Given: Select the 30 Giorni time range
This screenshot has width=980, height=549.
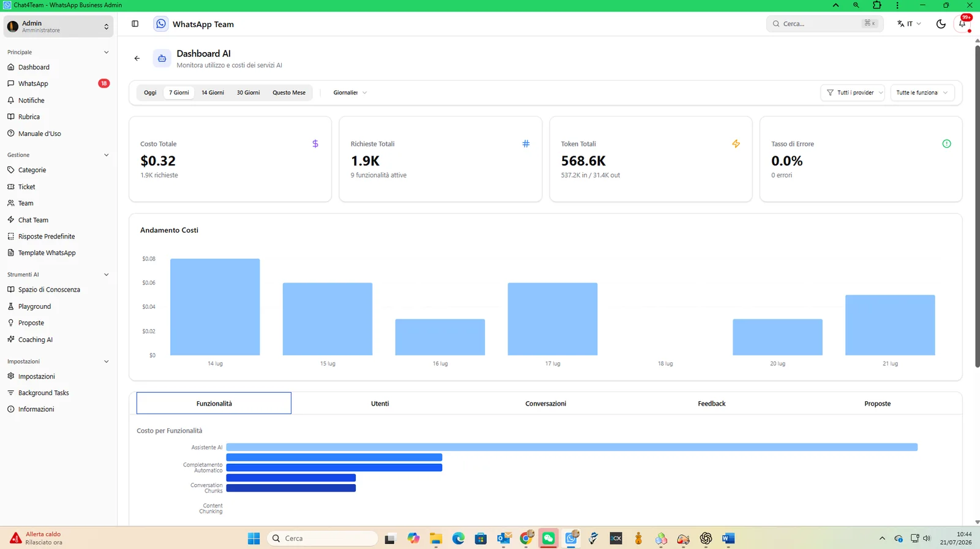Looking at the screenshot, I should (248, 93).
